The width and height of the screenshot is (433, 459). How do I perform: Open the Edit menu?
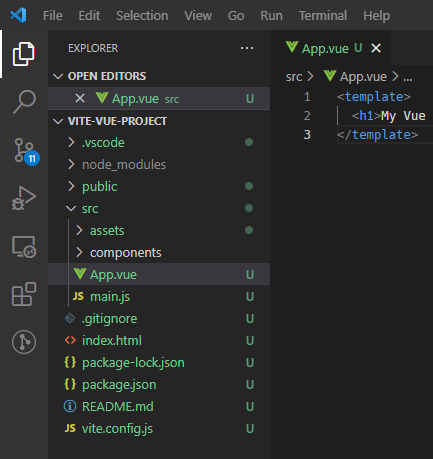click(x=89, y=16)
